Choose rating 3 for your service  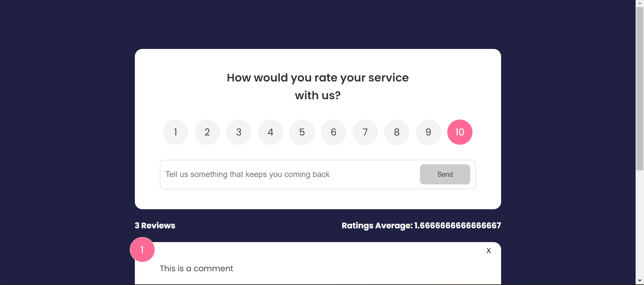pyautogui.click(x=238, y=132)
